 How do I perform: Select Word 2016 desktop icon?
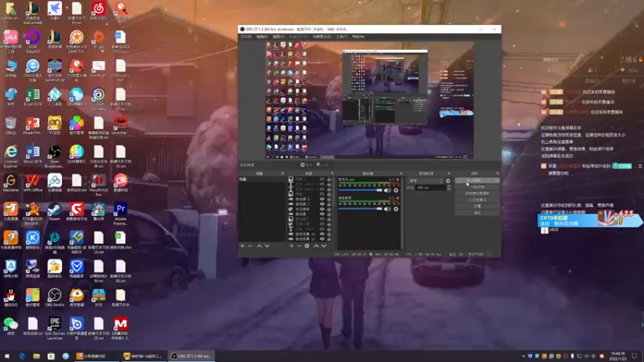(32, 154)
